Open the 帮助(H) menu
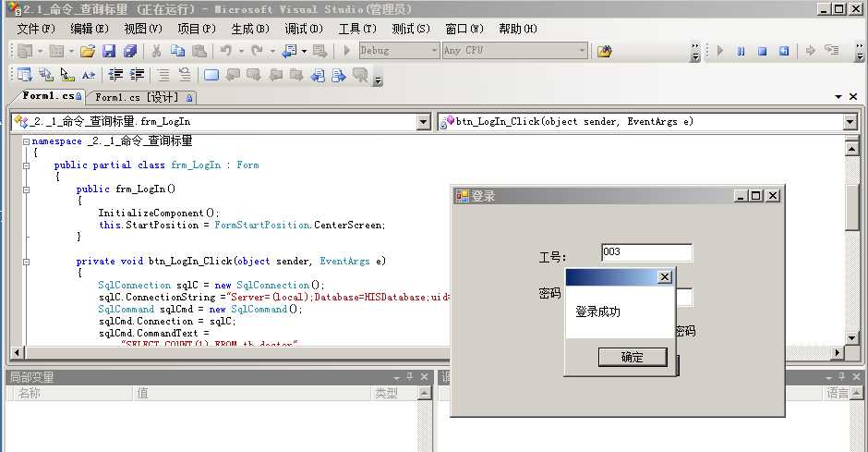 pos(518,29)
